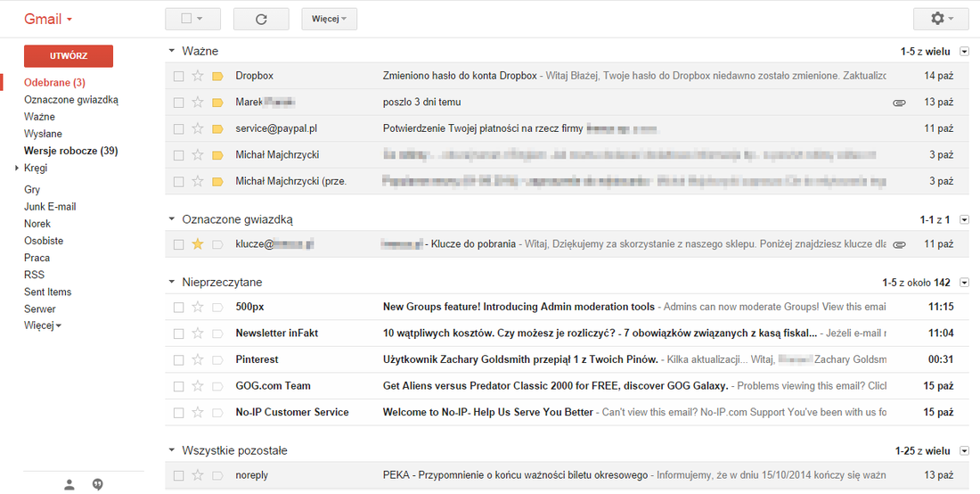Mark klucze@ email as important
The image size is (980, 494).
(x=217, y=243)
